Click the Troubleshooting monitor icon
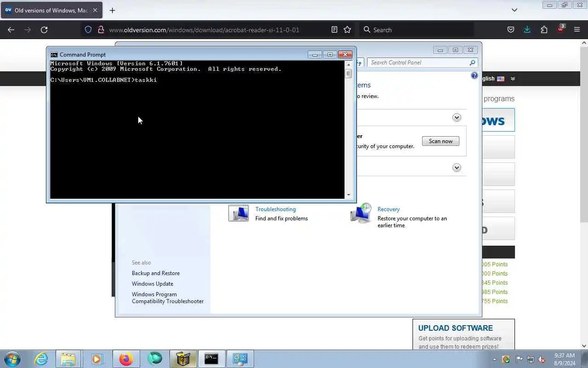 pos(238,213)
